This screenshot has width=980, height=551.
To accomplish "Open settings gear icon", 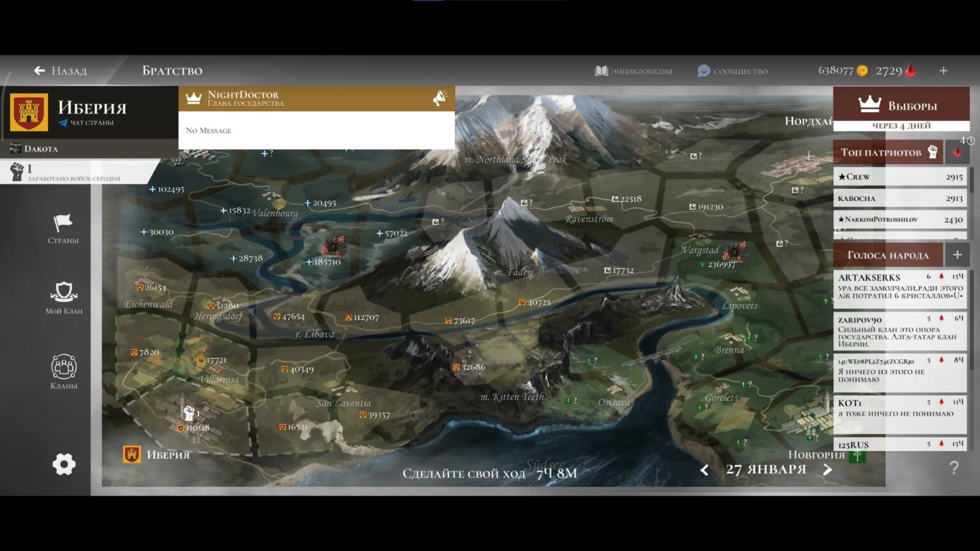I will [64, 464].
